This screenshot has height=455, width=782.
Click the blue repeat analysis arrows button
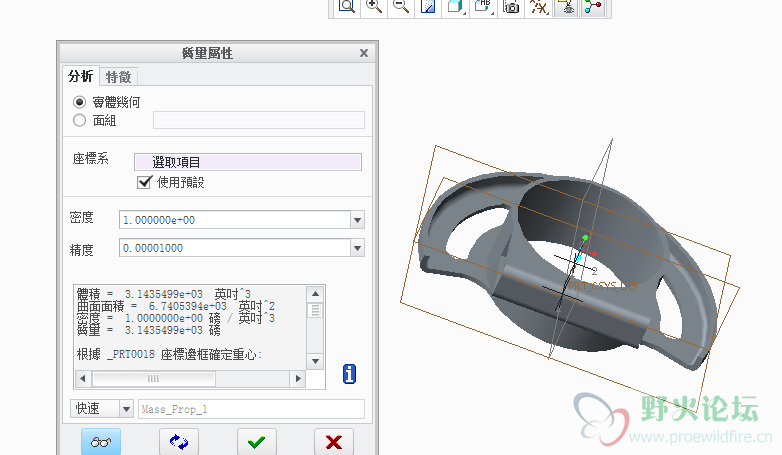click(179, 442)
